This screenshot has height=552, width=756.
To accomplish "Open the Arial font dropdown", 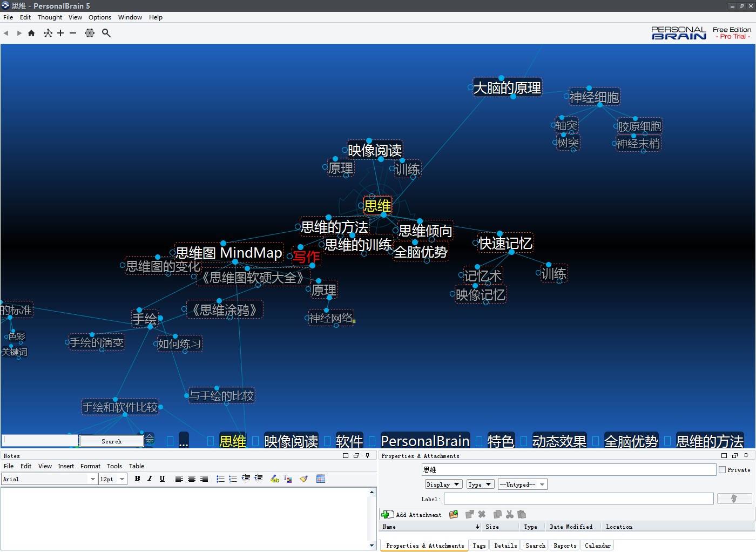I will coord(93,479).
